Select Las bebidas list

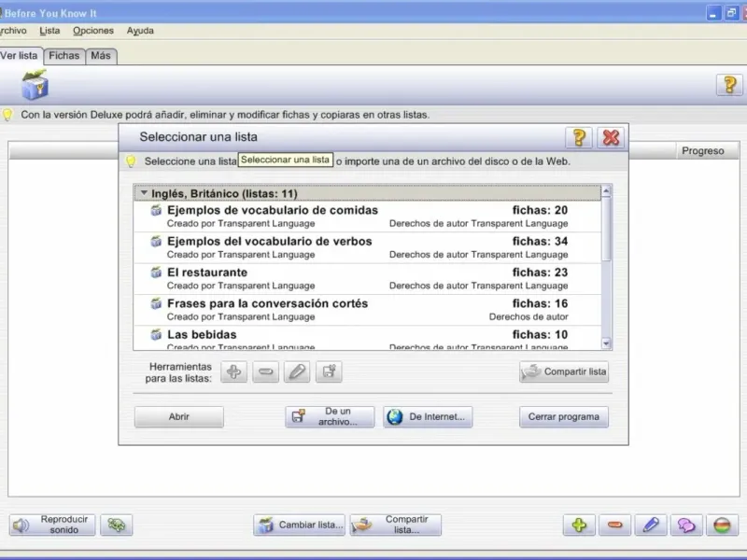pyautogui.click(x=367, y=338)
